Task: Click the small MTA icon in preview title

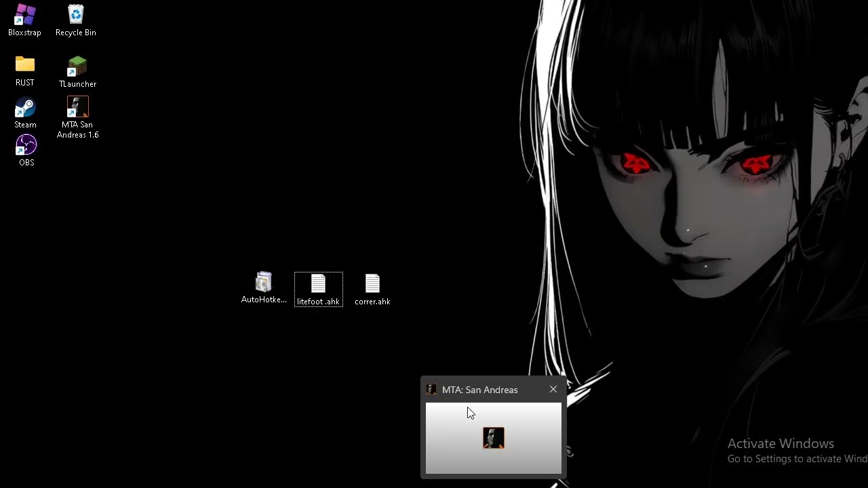Action: (431, 389)
